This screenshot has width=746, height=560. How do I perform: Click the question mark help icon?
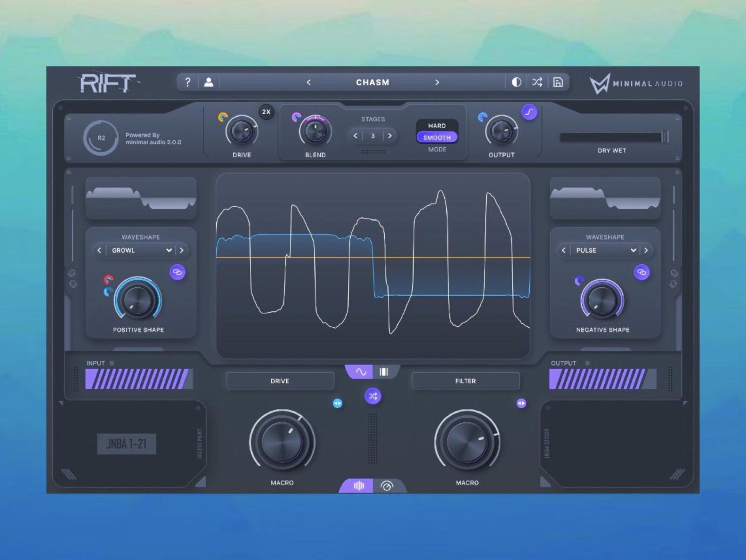pyautogui.click(x=187, y=83)
